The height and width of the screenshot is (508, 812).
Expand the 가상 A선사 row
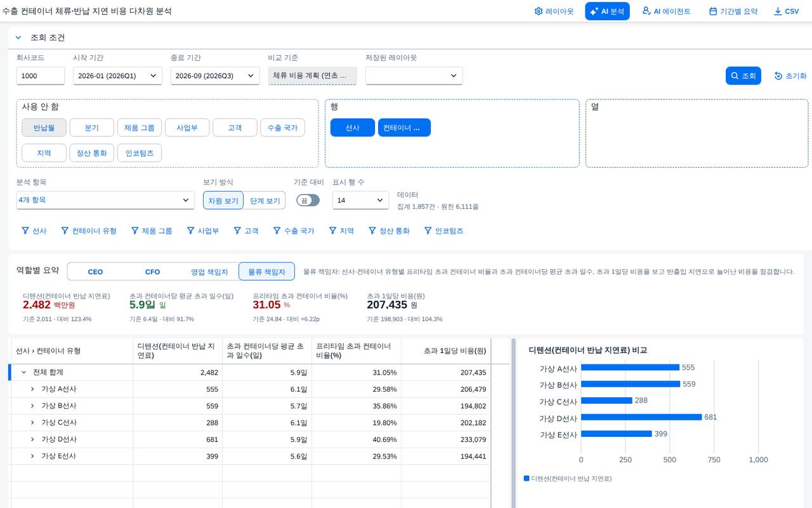tap(32, 389)
